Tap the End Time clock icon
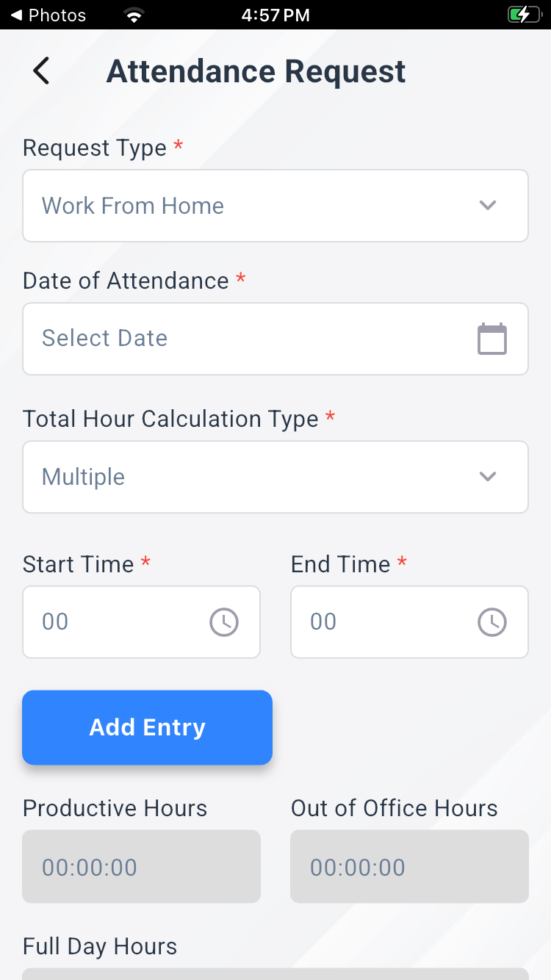The width and height of the screenshot is (551, 980). tap(491, 622)
